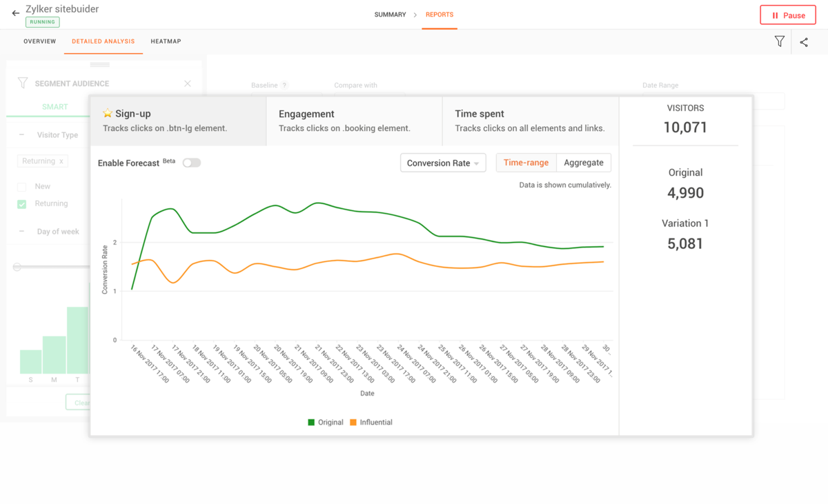The image size is (828, 504).
Task: Open the Heatmap tab
Action: (x=166, y=41)
